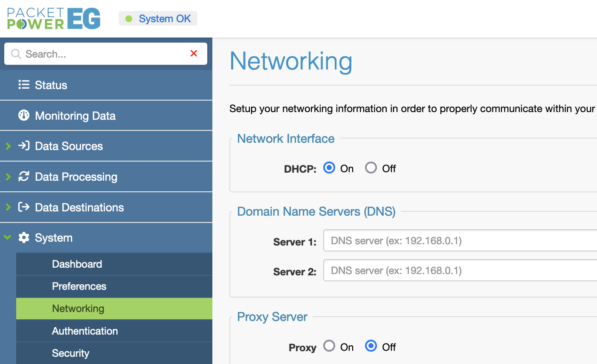Go to the Preferences page

click(x=79, y=286)
